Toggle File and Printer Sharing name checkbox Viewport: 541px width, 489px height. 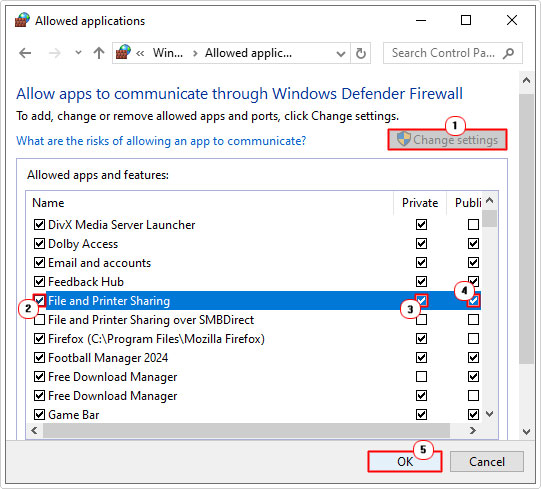tap(39, 300)
